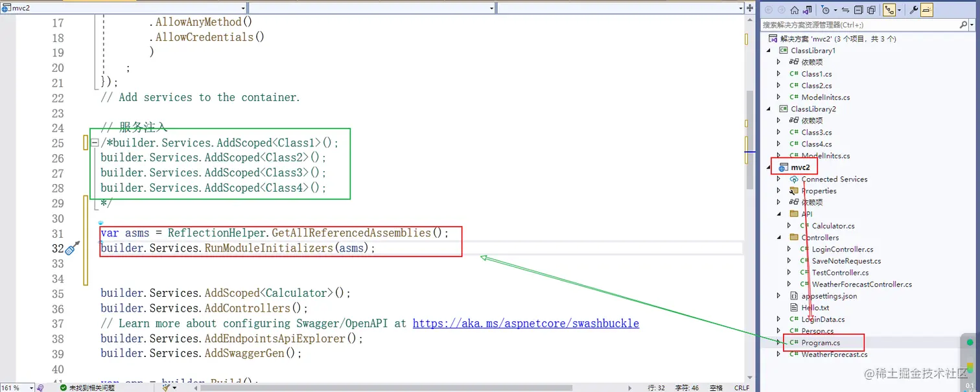Image resolution: width=980 pixels, height=392 pixels.
Task: Click the screwdriver quick-action icon at line 32
Action: click(73, 248)
